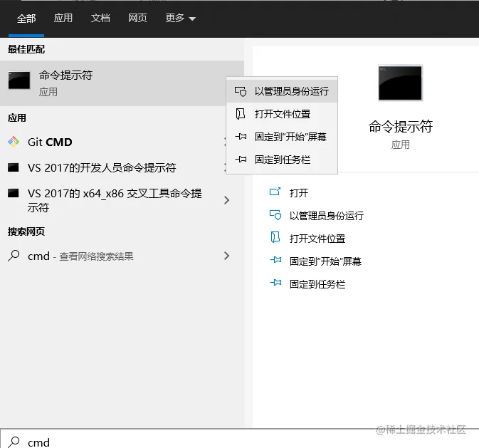Click the VS 2017的 x64_x86 交叉工具 icon
The image size is (479, 448).
(x=13, y=193)
